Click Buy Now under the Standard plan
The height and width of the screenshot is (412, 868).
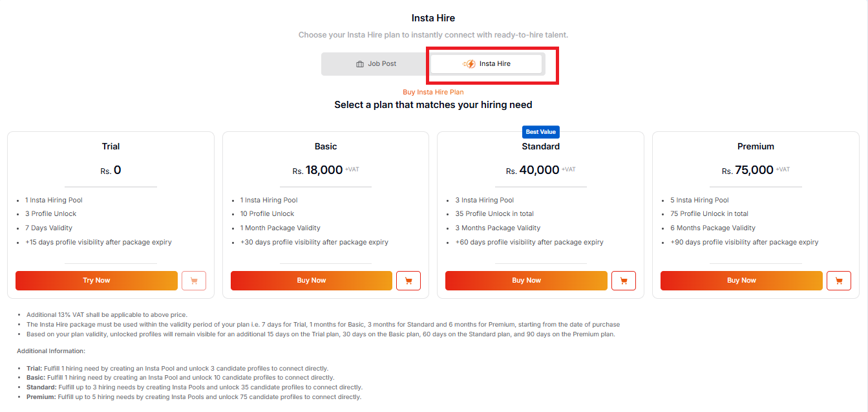(x=526, y=281)
